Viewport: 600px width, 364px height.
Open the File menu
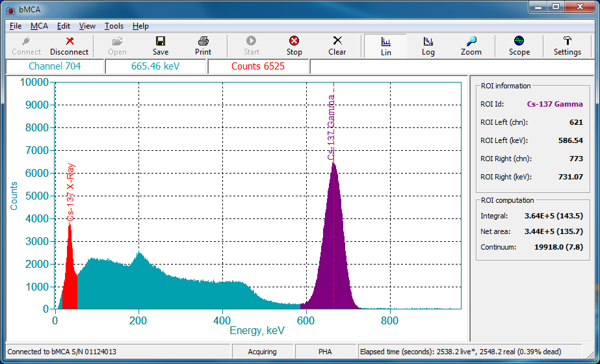(16, 26)
